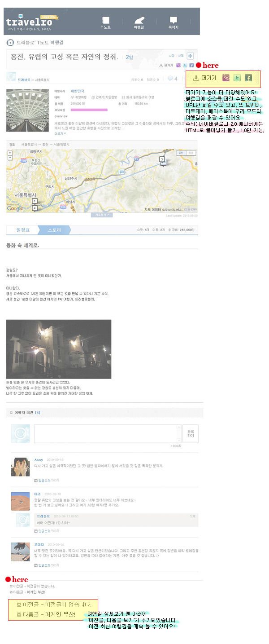Click the plus icon beside trip title
269x644 pixels.
[x=190, y=56]
